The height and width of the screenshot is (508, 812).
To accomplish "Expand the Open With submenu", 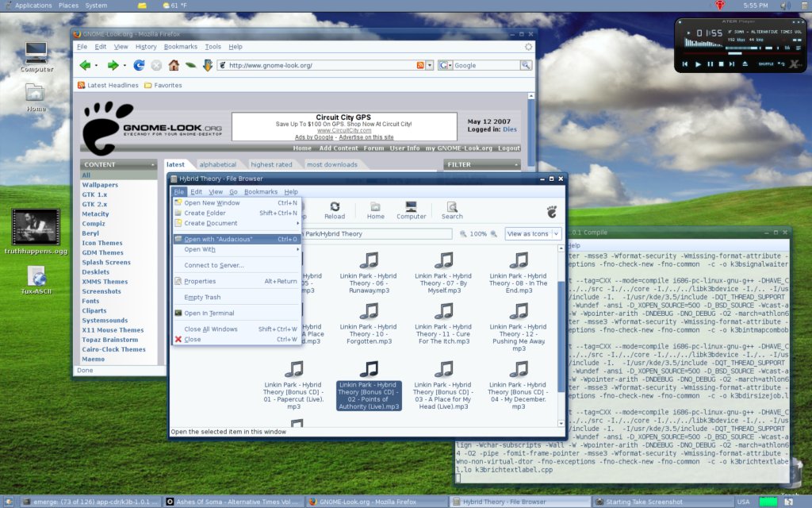I will point(236,250).
